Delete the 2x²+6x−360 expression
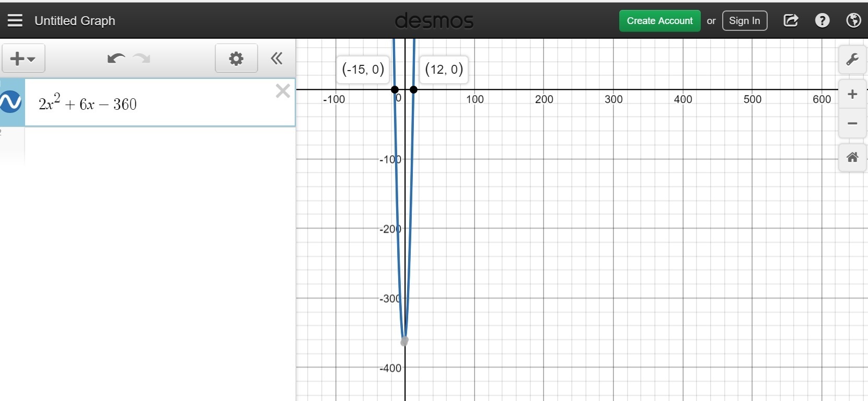The width and height of the screenshot is (868, 401). click(x=283, y=91)
